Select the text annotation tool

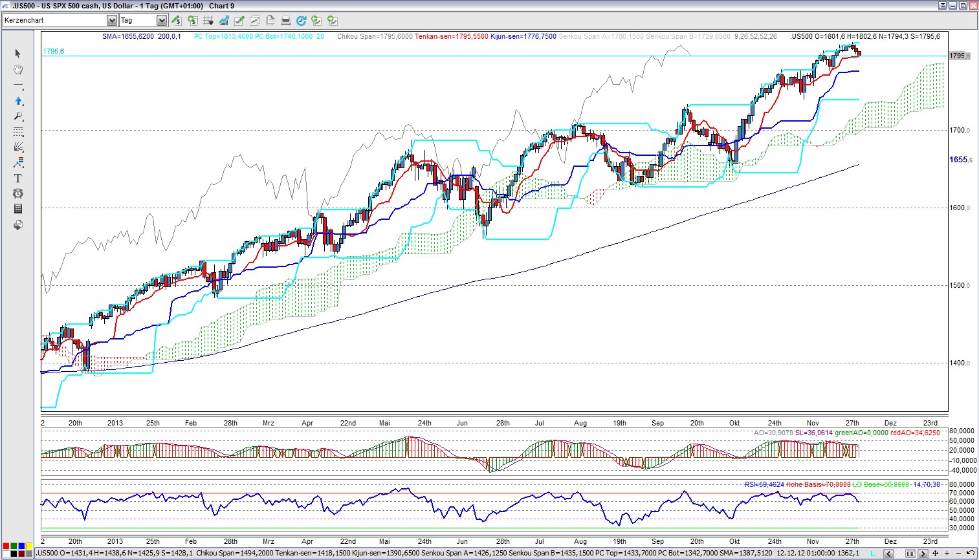[17, 178]
